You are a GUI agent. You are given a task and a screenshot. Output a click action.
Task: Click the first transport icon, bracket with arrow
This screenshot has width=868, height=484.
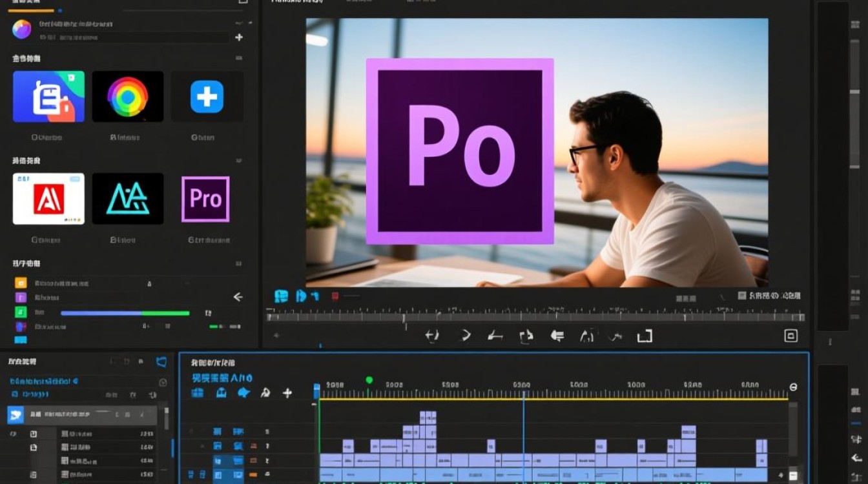432,336
